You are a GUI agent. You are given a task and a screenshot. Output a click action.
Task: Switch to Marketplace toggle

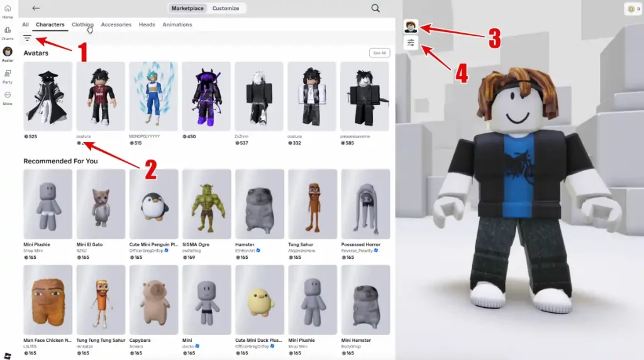coord(187,8)
